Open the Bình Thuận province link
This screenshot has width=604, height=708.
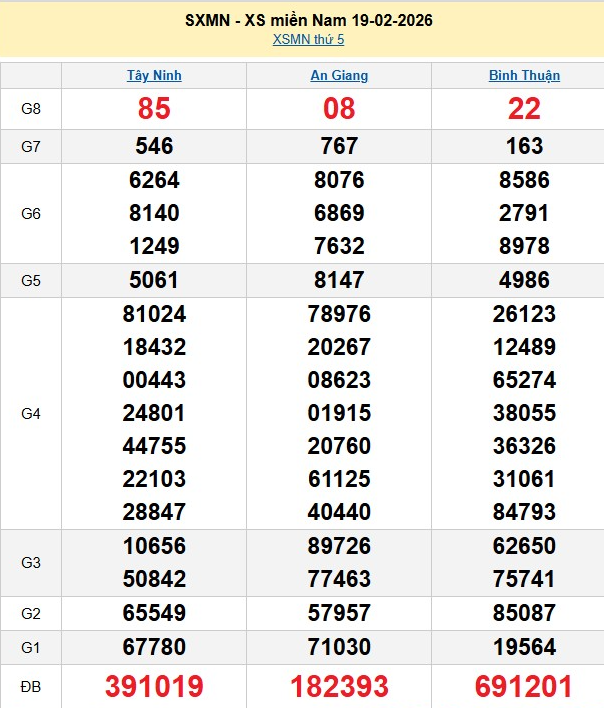524,75
